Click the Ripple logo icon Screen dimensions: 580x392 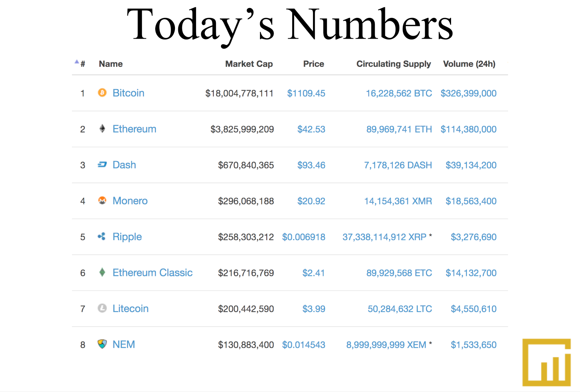point(102,237)
